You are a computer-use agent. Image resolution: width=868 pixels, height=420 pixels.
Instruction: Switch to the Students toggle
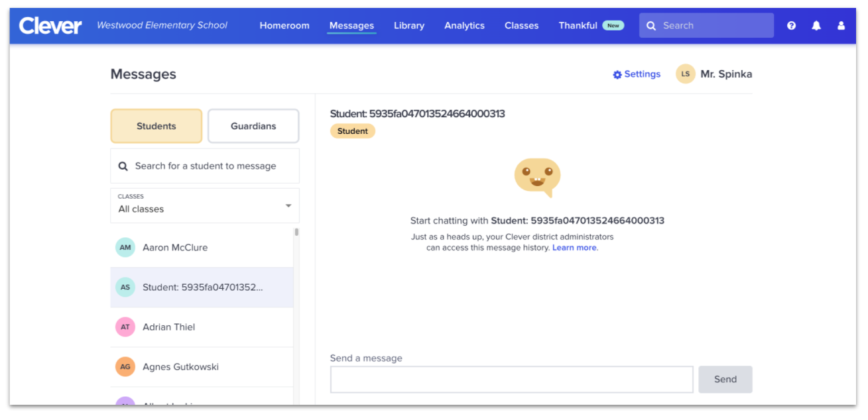pos(156,127)
